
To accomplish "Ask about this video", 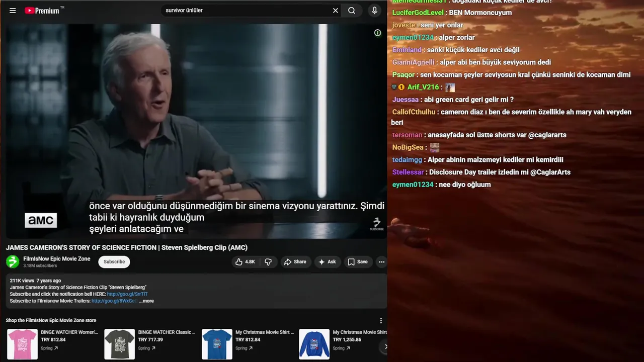I will tap(327, 262).
